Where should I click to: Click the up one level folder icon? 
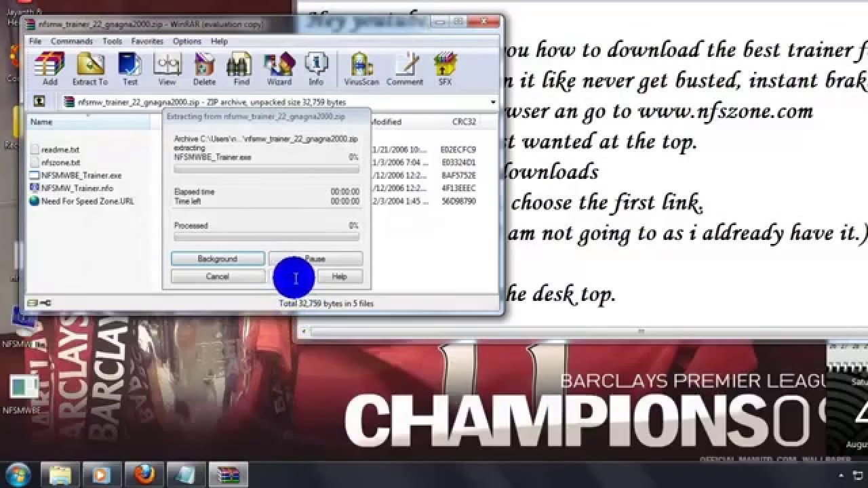(40, 102)
